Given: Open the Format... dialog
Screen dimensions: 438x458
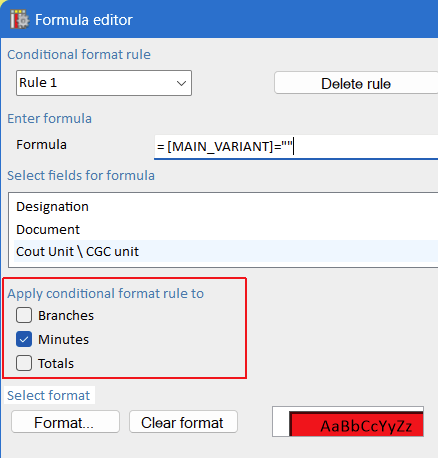Looking at the screenshot, I should point(65,422).
